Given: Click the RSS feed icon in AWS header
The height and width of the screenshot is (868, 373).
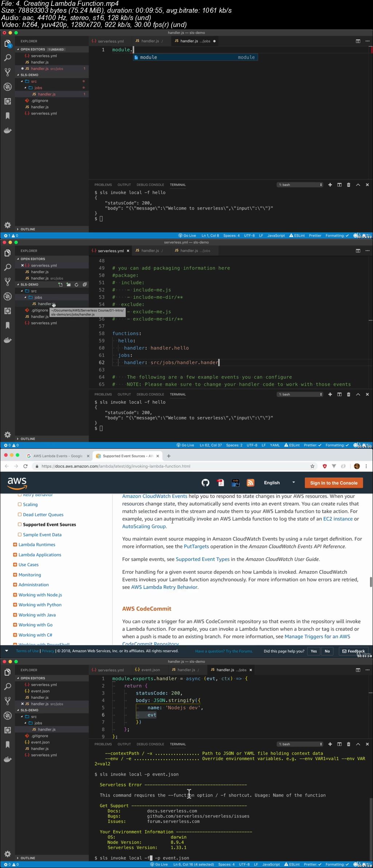Looking at the screenshot, I should coord(251,483).
